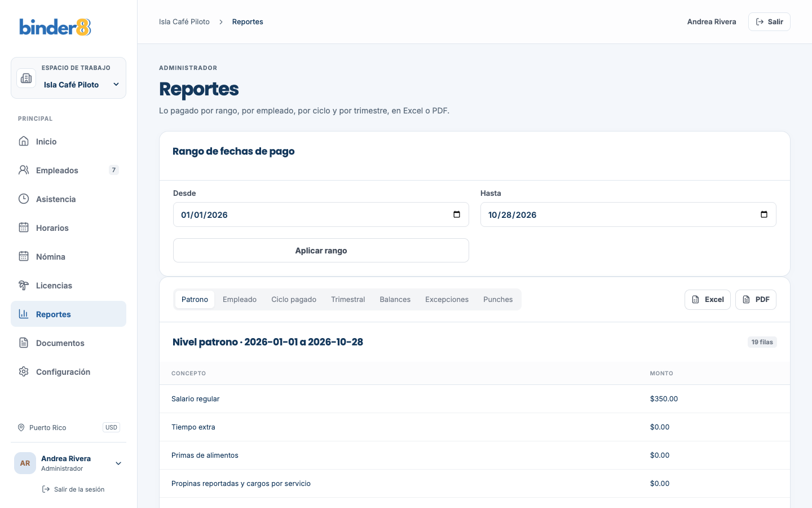Click the sign-out icon beside Salir de la sesión
This screenshot has height=508, width=812.
point(46,489)
